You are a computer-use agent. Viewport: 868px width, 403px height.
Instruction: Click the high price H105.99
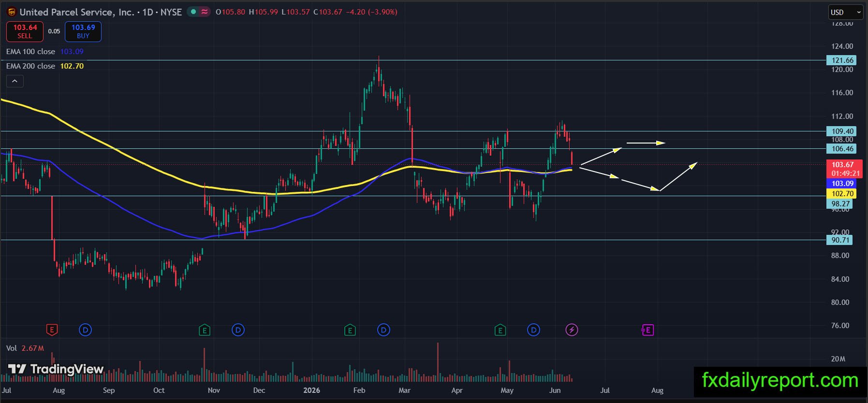pyautogui.click(x=264, y=12)
